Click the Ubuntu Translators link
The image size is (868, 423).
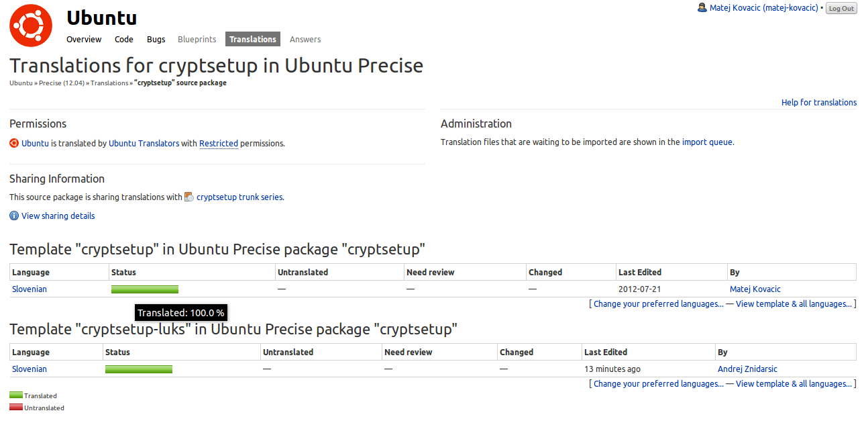coord(144,143)
